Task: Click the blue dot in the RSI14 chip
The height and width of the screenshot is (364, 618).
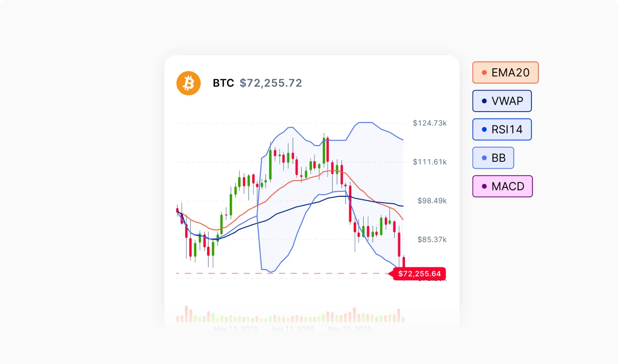Action: (x=484, y=130)
